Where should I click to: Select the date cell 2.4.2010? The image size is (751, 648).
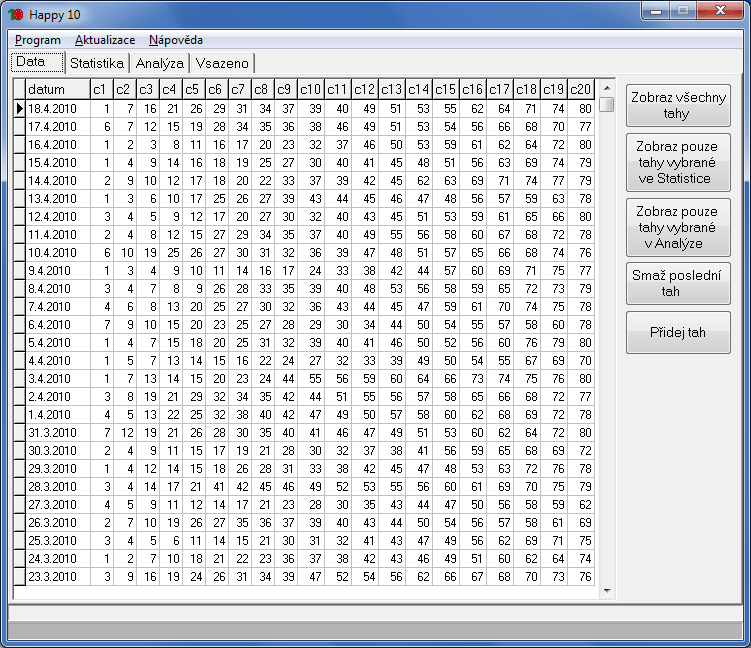pyautogui.click(x=58, y=397)
